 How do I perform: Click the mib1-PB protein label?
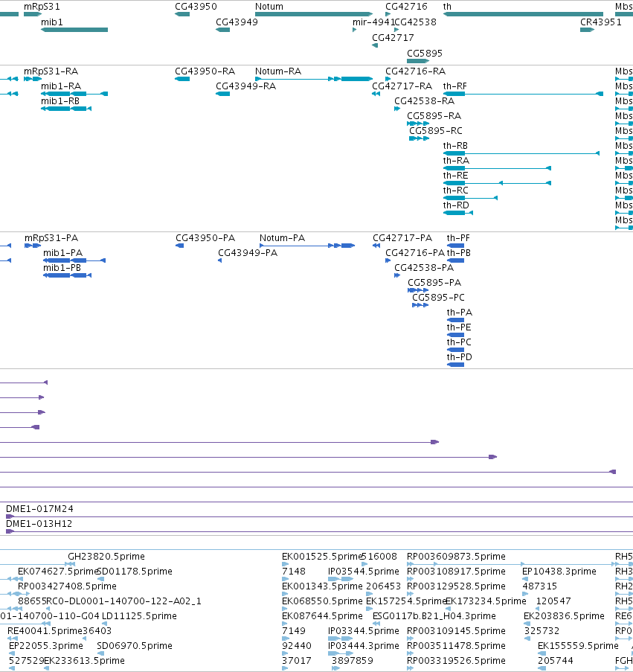click(x=62, y=268)
